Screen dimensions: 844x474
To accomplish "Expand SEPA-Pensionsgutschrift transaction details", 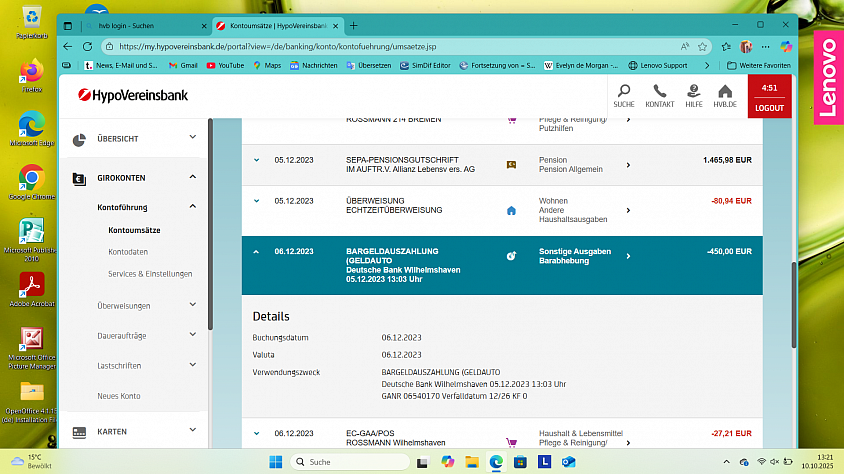I will click(x=257, y=160).
